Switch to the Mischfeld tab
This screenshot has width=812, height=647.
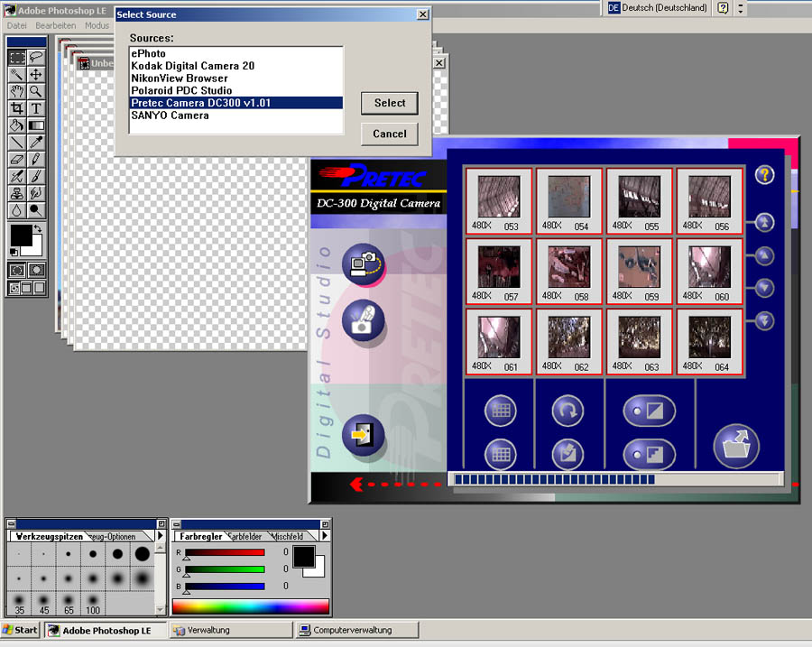288,537
